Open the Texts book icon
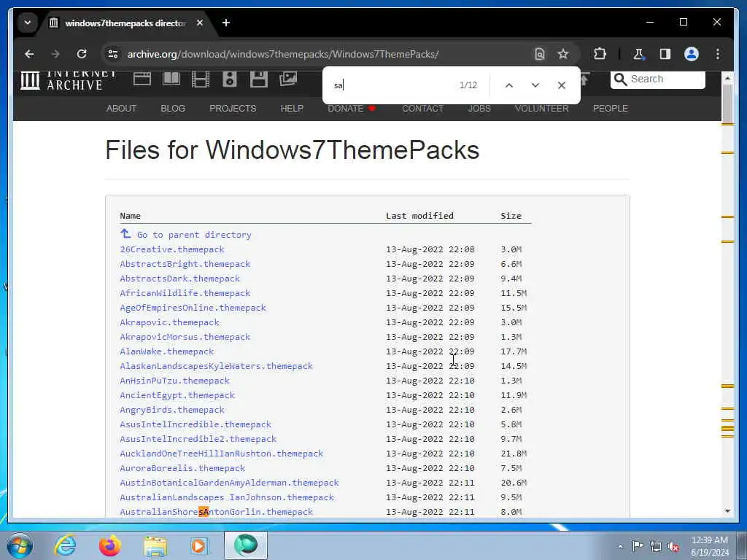The image size is (747, 560). click(171, 79)
